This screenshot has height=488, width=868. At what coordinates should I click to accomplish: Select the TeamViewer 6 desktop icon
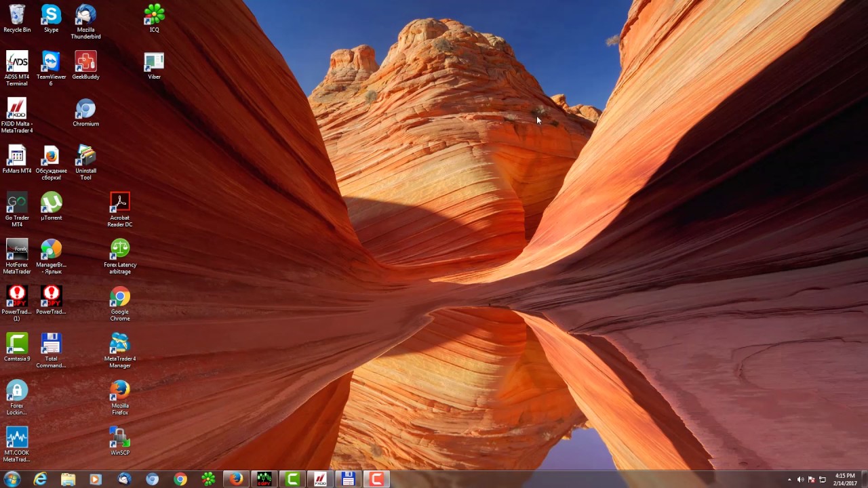[x=51, y=68]
